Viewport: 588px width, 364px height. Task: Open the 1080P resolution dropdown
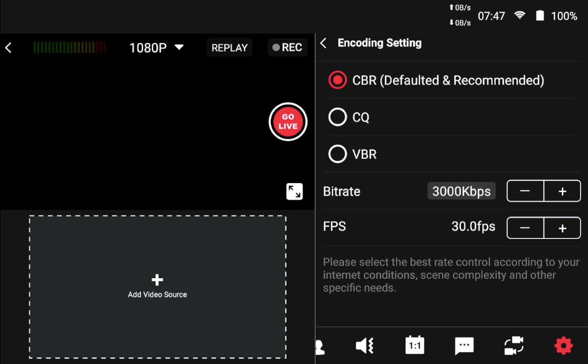click(156, 47)
